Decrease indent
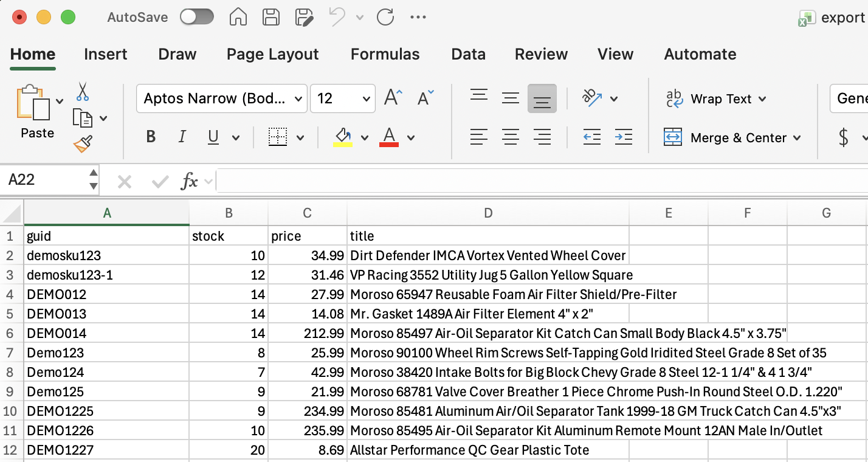The image size is (868, 462). (591, 137)
